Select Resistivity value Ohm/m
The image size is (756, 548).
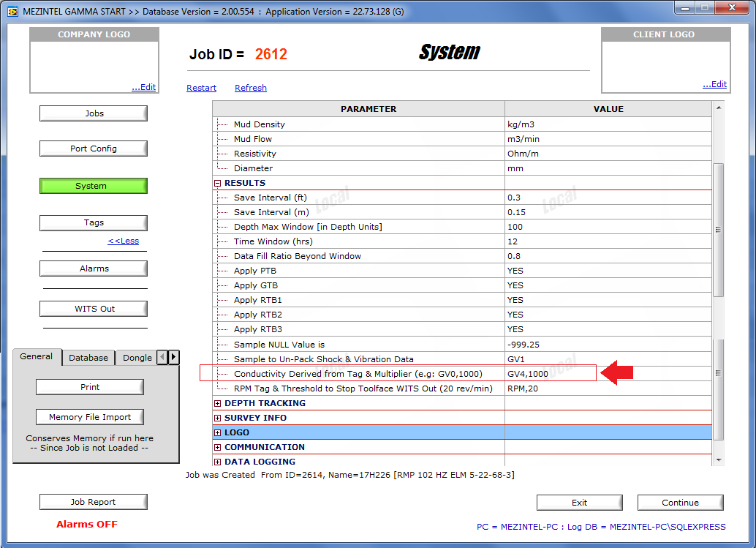608,154
